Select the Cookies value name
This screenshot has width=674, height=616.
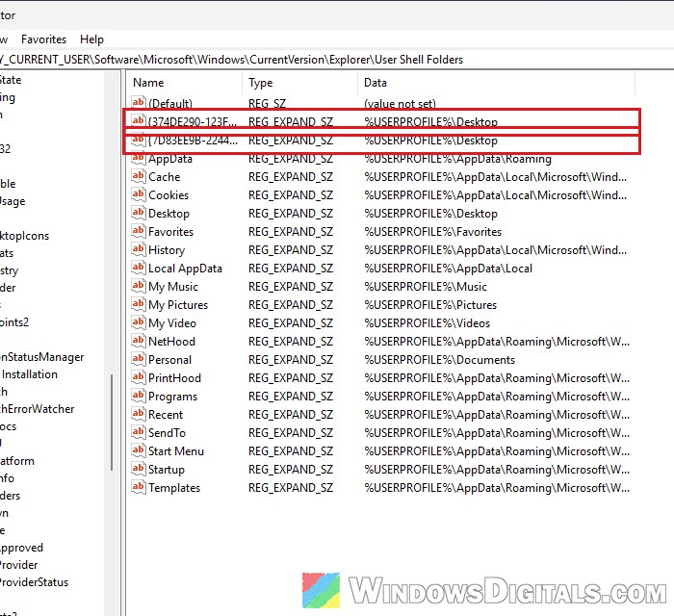click(x=168, y=195)
